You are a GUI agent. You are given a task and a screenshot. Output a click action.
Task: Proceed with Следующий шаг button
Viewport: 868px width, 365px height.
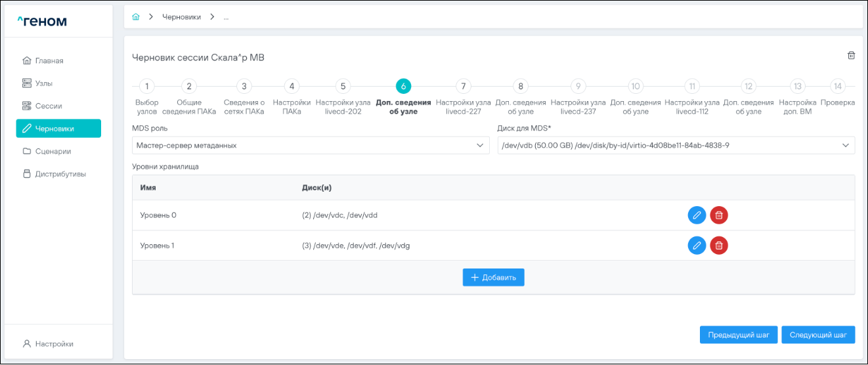818,335
